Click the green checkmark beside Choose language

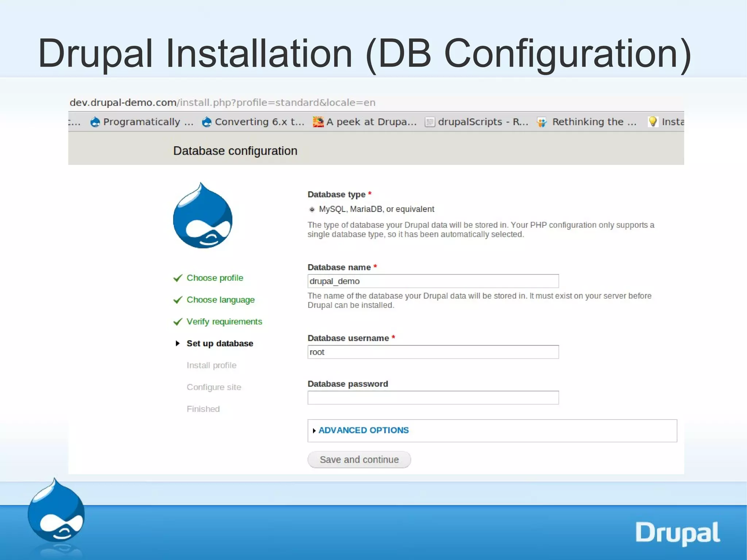tap(178, 300)
